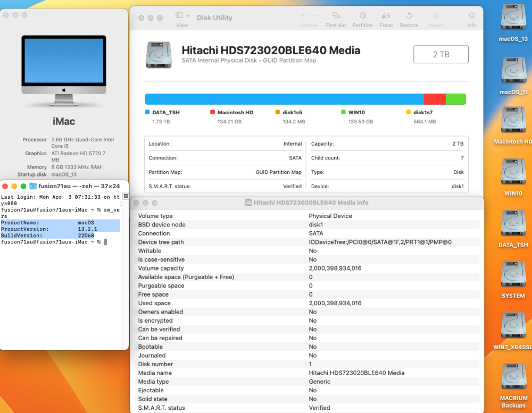Click the BuildVersion 22D68 line in Terminal
This screenshot has width=532, height=413.
click(x=47, y=235)
